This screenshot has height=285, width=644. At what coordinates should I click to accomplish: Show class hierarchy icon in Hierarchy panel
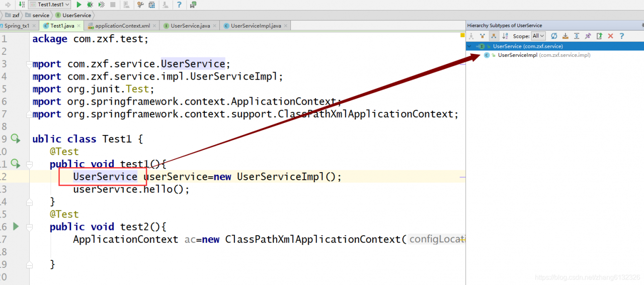point(471,36)
